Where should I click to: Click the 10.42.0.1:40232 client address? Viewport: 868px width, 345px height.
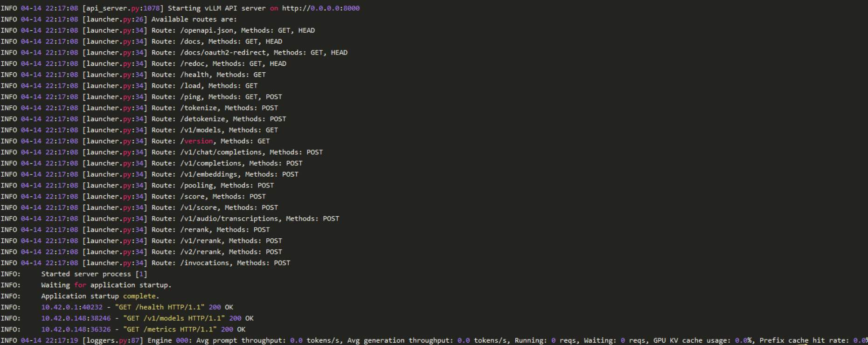(71, 307)
